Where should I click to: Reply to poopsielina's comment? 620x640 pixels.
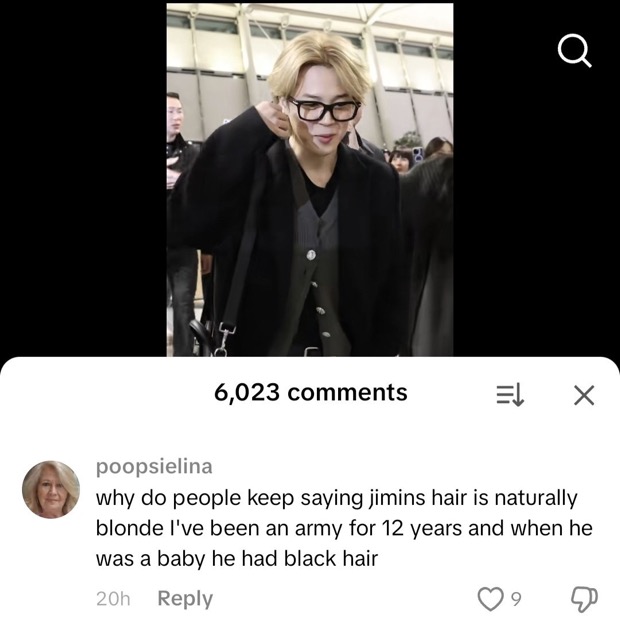tap(185, 599)
